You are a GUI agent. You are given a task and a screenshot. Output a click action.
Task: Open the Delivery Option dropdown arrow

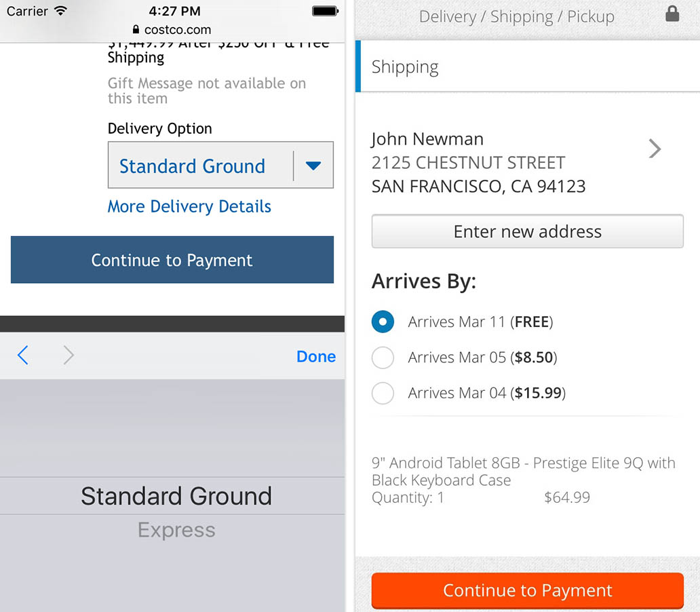click(x=313, y=166)
